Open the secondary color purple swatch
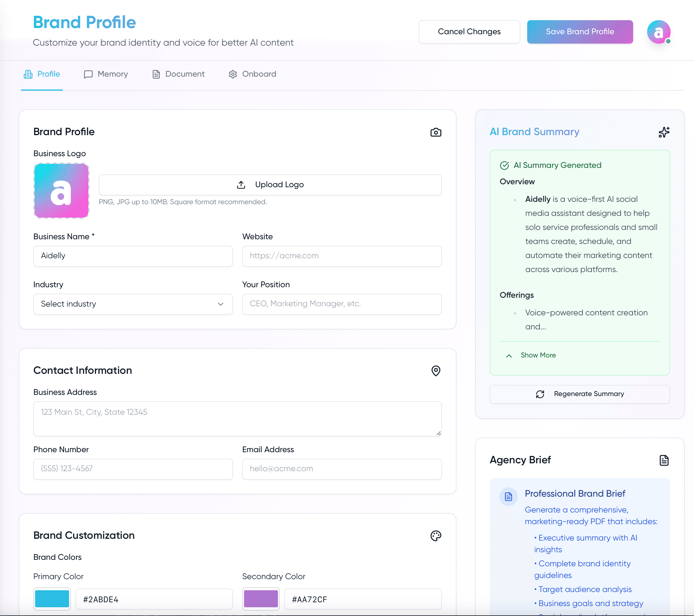 click(261, 599)
